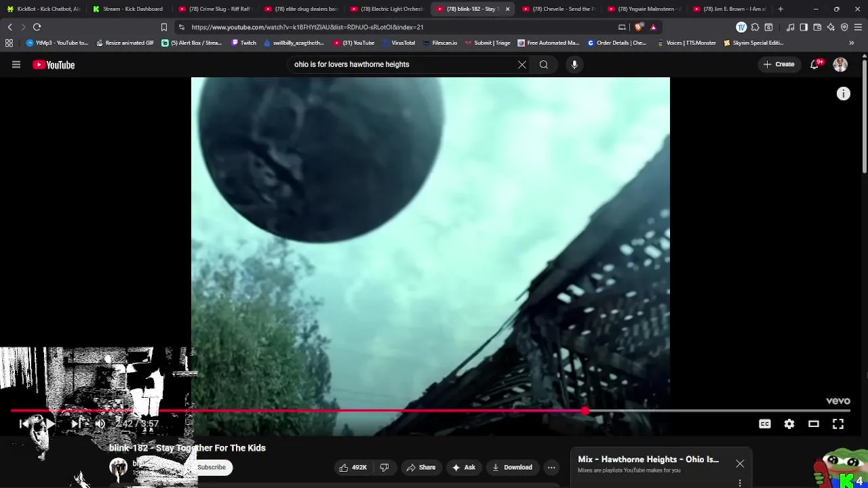The width and height of the screenshot is (868, 488).
Task: Launch the Leo AI sparkle icon
Action: pos(831,27)
